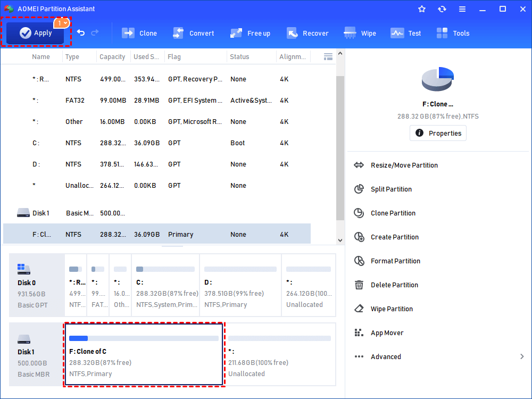Open the Convert menu

tap(194, 33)
